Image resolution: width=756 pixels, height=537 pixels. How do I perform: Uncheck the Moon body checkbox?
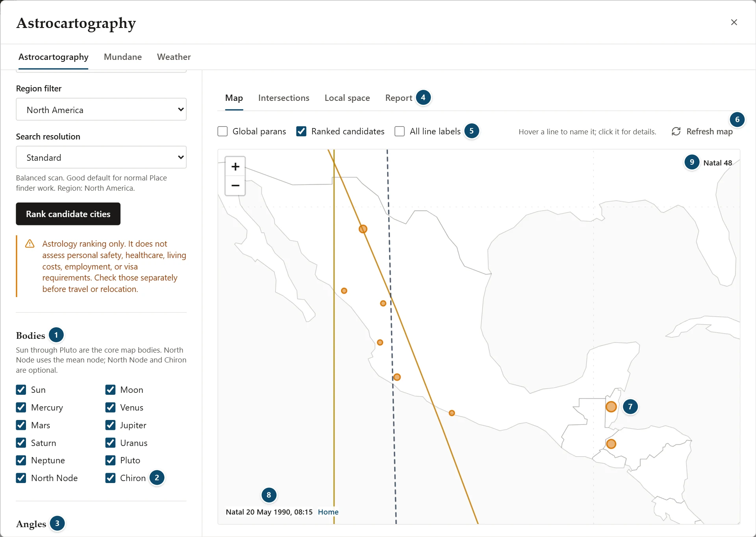[x=110, y=390]
